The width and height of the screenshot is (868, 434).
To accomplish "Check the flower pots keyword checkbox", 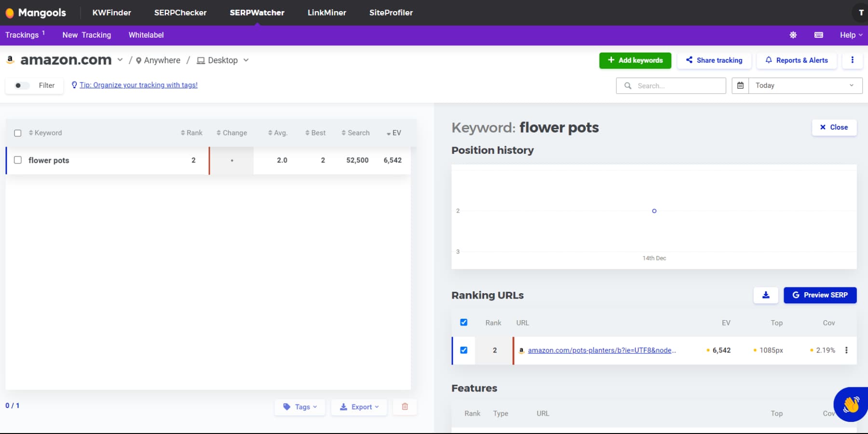I will (18, 160).
